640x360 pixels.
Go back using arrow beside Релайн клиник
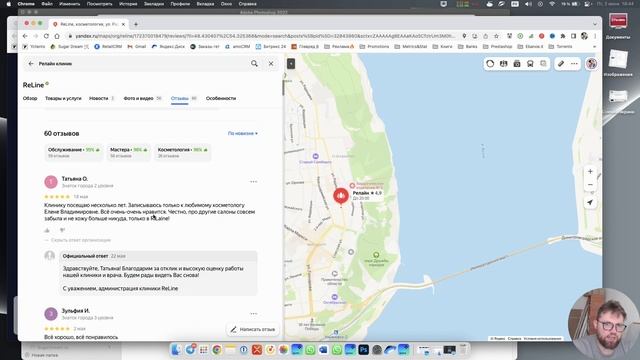pos(31,64)
